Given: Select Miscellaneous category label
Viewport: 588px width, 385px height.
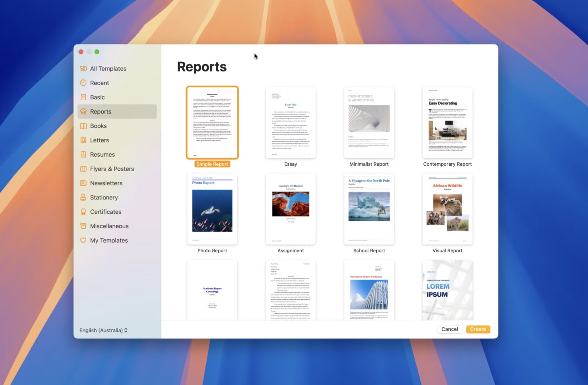Looking at the screenshot, I should 109,226.
